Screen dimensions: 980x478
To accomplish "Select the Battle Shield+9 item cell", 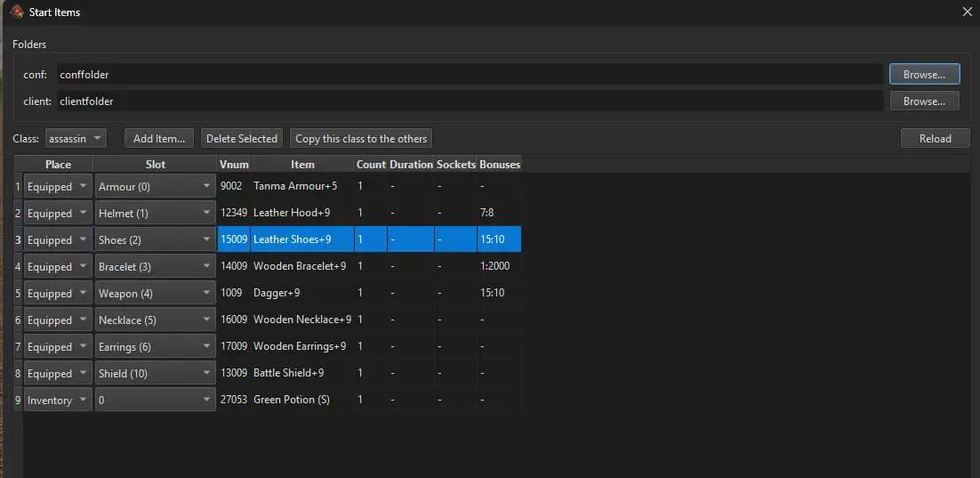I will pyautogui.click(x=302, y=373).
